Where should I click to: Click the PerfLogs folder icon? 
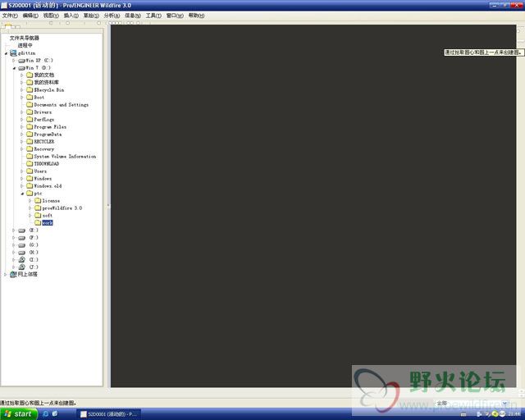pos(30,119)
